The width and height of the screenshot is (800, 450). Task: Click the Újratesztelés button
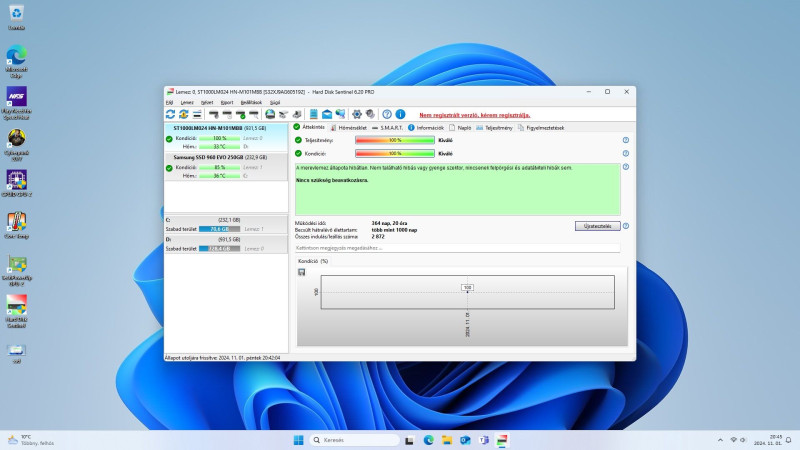tap(597, 226)
